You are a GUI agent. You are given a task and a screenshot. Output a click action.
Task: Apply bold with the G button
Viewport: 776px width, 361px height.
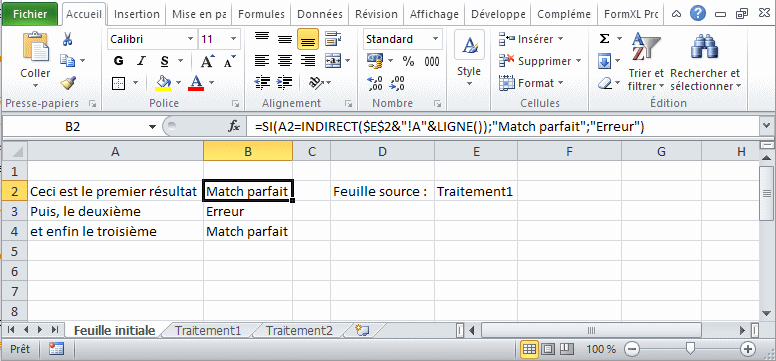(118, 61)
